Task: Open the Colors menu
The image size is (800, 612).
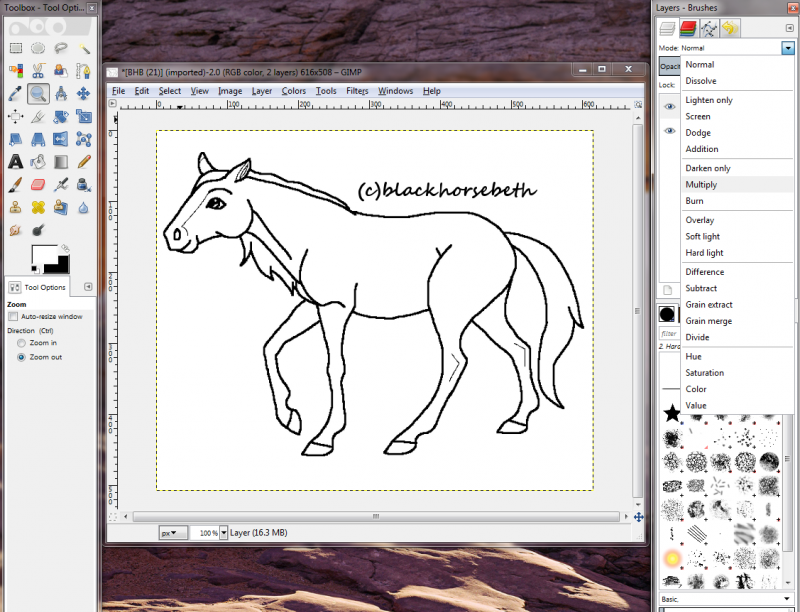Action: click(x=294, y=91)
